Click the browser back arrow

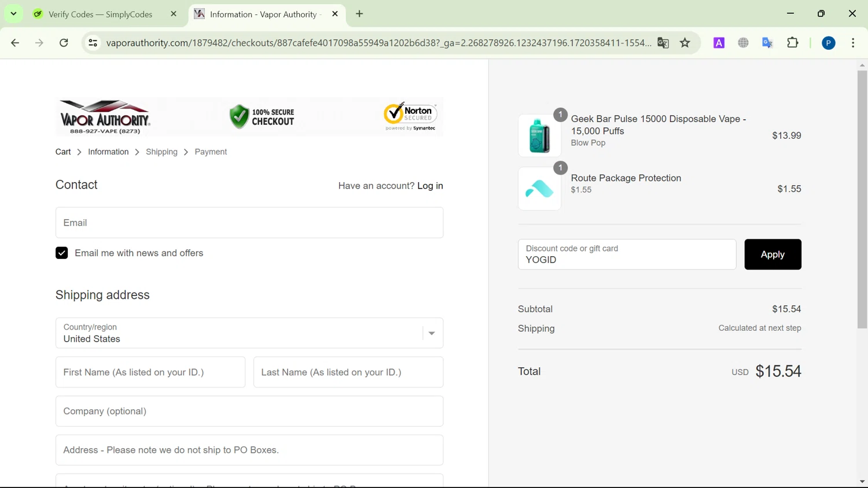coord(15,43)
